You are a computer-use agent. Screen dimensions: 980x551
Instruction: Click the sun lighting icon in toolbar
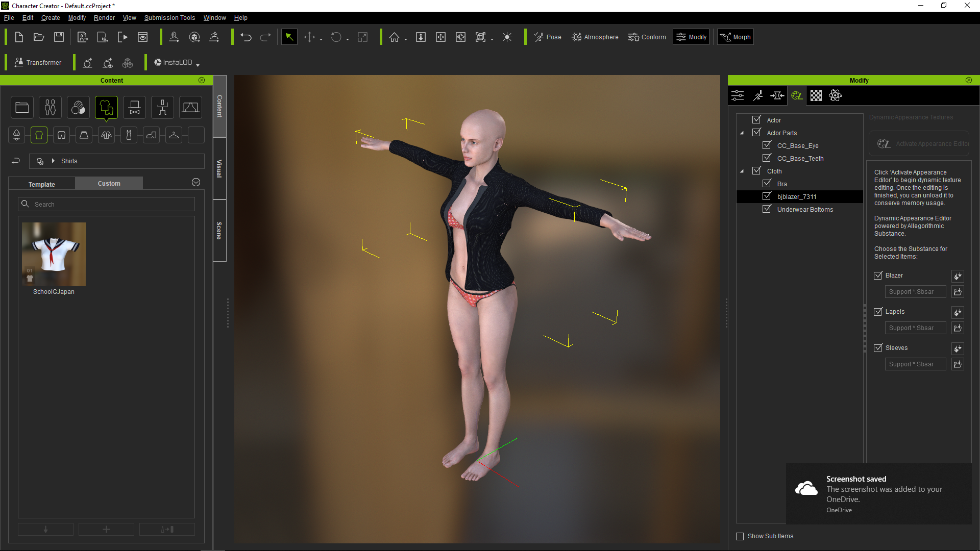pos(507,37)
